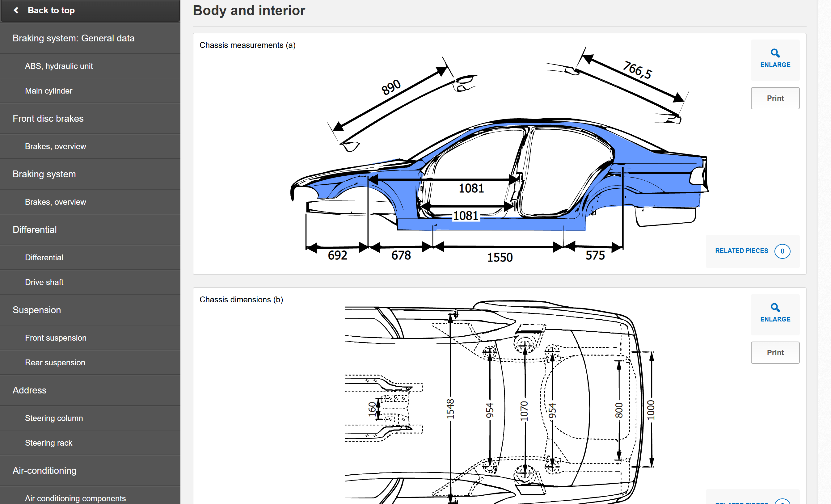
Task: Click the 1070 vertical dimension label
Action: click(524, 411)
